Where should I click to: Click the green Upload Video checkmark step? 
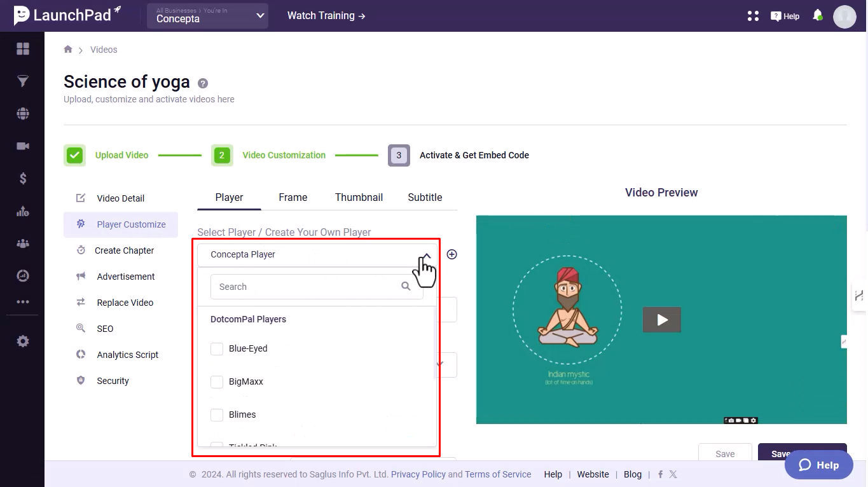(74, 155)
